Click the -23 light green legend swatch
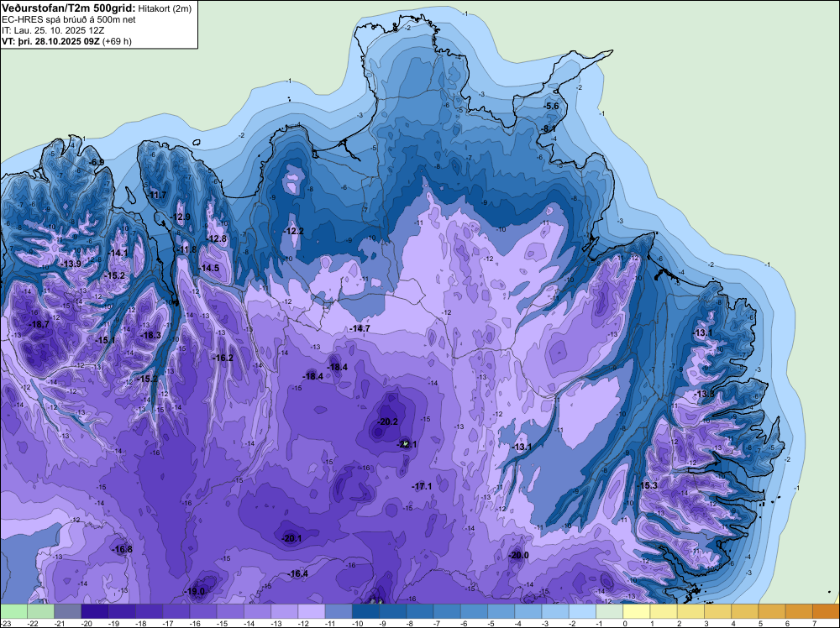The height and width of the screenshot is (628, 840). pos(14,611)
